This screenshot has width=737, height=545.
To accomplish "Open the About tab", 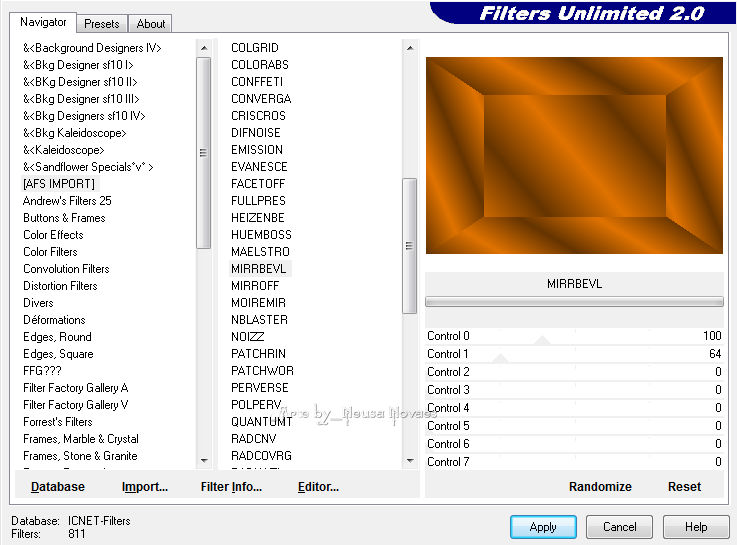I will (x=151, y=23).
